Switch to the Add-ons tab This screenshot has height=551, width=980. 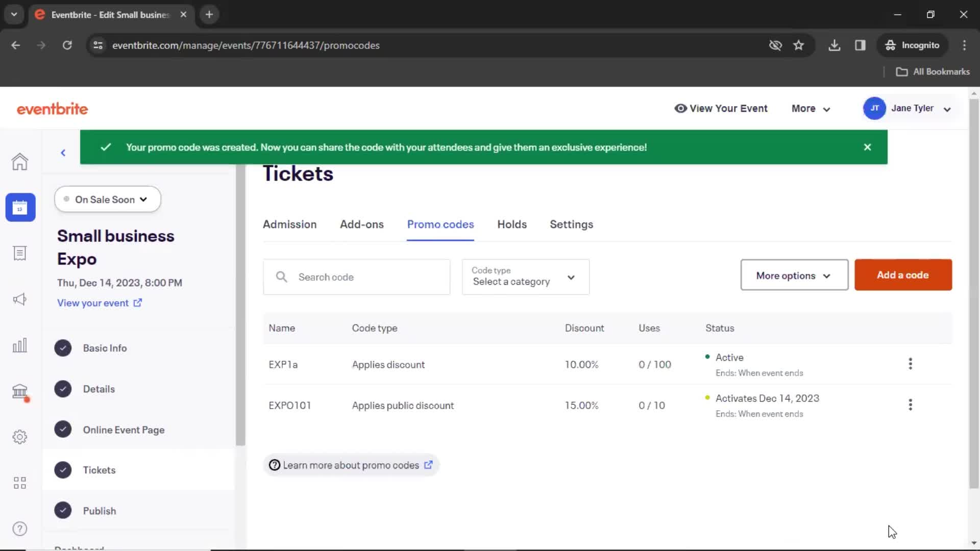click(x=361, y=224)
